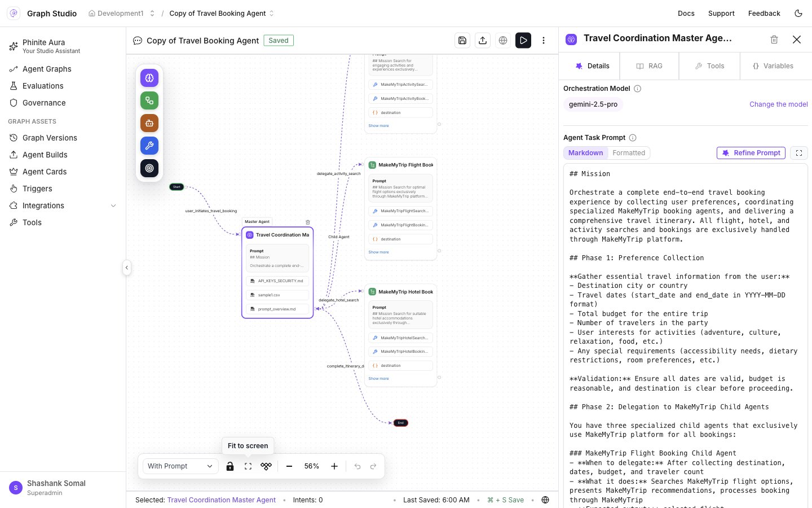Click the Change the model link

[x=778, y=104]
